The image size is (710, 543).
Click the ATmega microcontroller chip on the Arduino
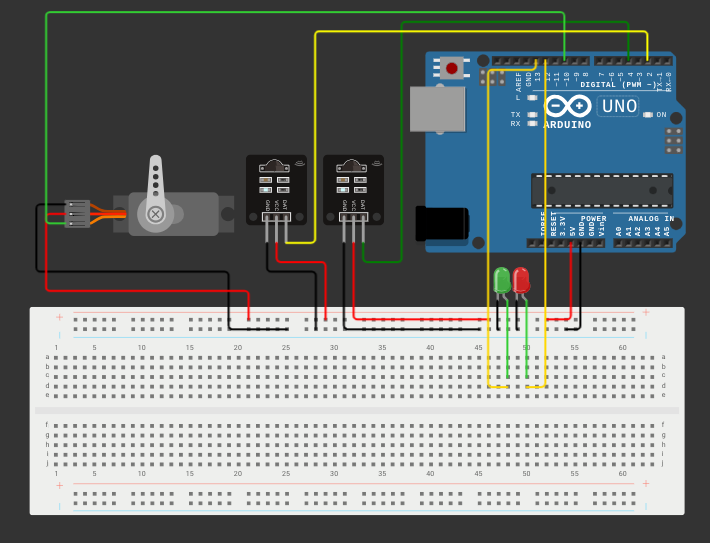(602, 190)
